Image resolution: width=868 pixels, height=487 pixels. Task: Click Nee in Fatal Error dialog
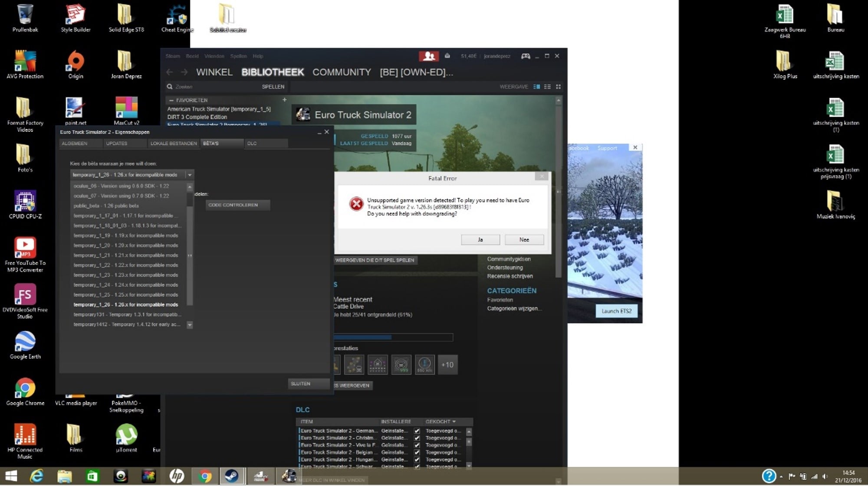pos(524,240)
